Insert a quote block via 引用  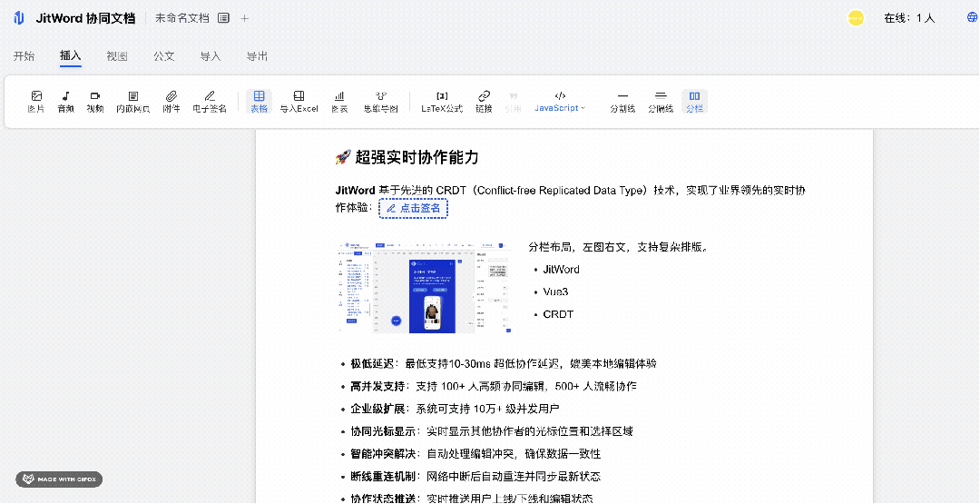(513, 102)
